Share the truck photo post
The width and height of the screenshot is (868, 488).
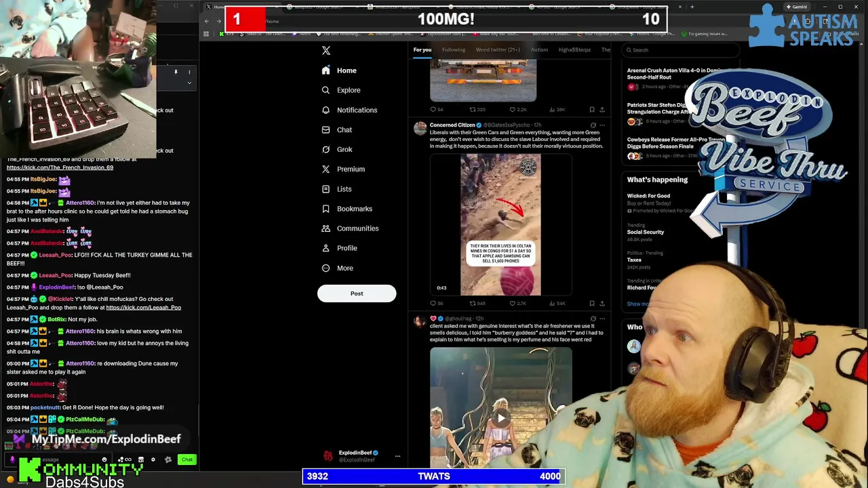click(602, 109)
